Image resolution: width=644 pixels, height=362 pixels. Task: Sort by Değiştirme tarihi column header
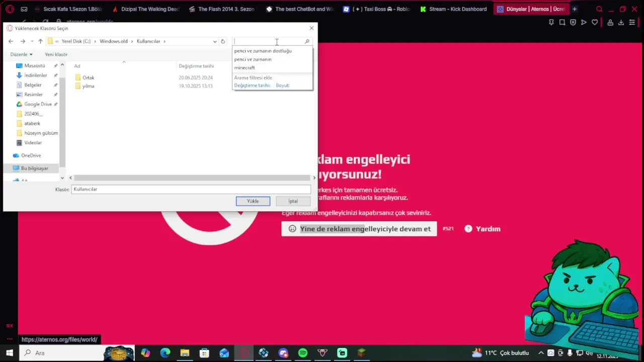point(196,66)
